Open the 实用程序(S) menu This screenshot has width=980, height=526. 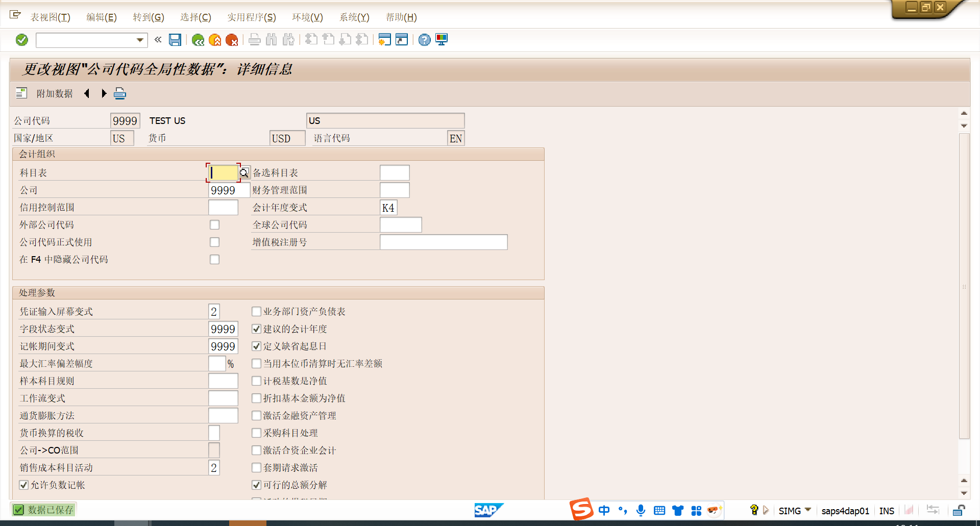(251, 17)
